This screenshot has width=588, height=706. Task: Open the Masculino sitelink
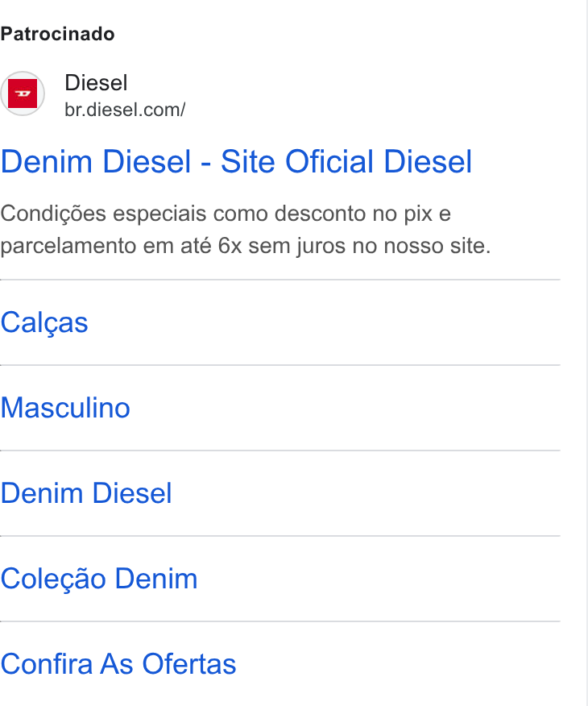tap(65, 408)
